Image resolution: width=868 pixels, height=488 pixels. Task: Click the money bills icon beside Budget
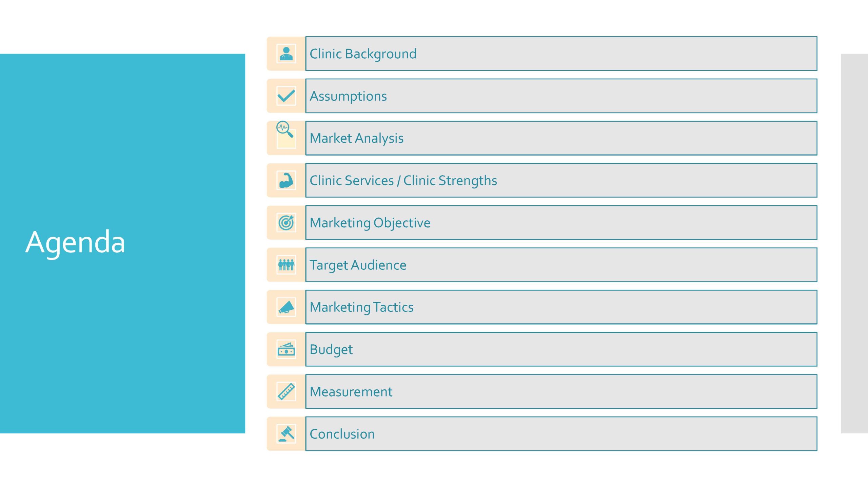[286, 349]
